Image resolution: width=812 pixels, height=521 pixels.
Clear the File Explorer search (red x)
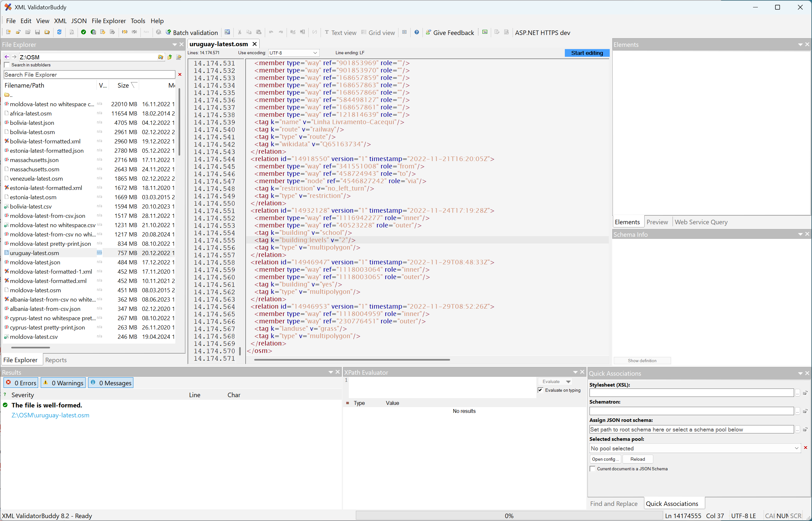click(180, 74)
